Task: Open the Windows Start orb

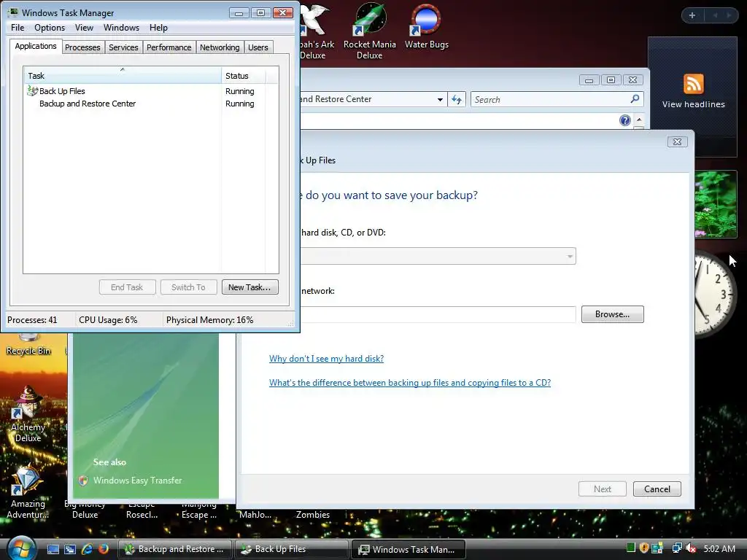Action: [22, 548]
